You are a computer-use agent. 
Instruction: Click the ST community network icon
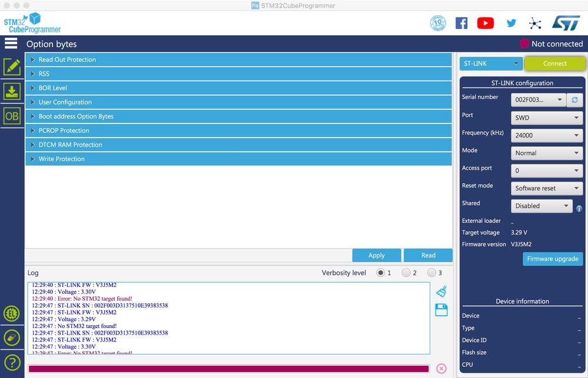(535, 24)
